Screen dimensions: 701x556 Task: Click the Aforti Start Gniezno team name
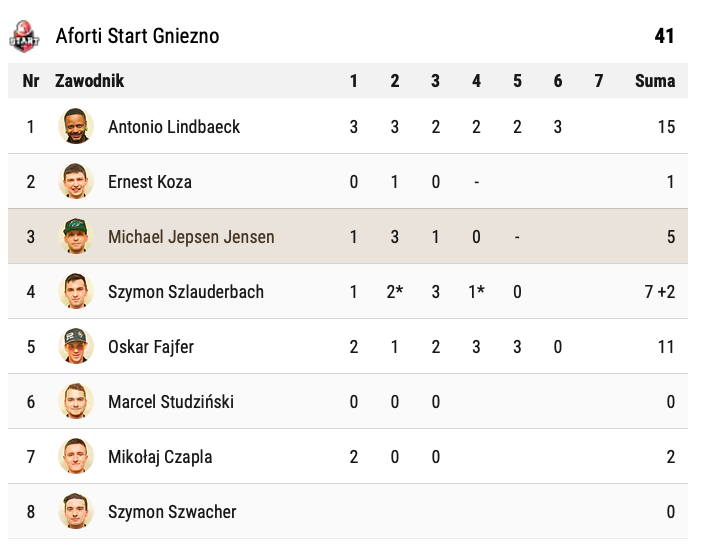[x=137, y=36]
